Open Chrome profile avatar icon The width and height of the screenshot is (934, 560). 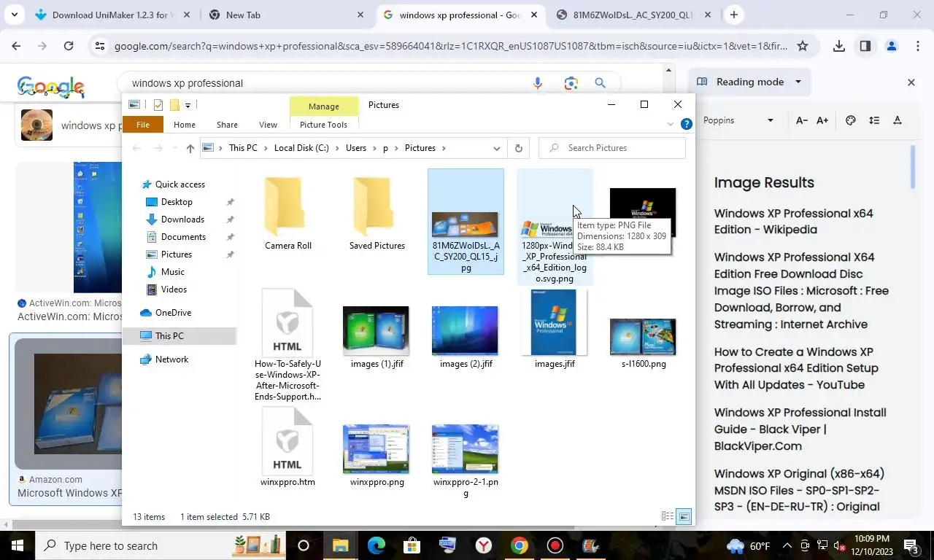tap(892, 46)
